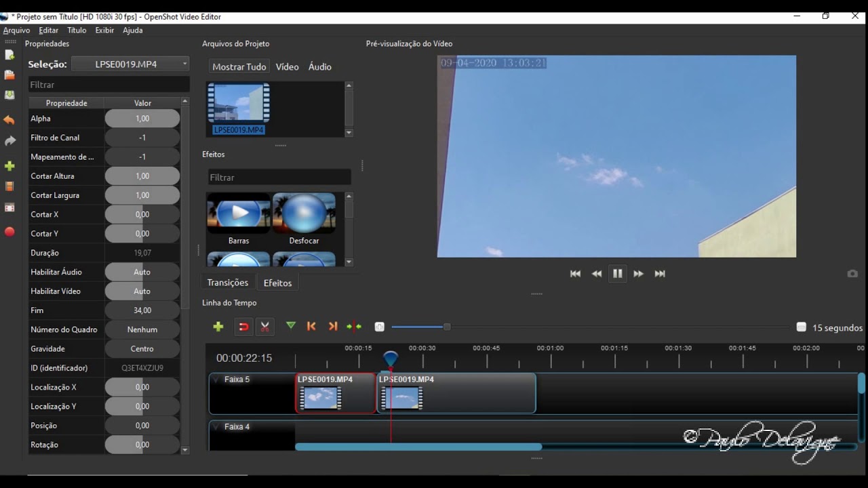Save current frame with the camera icon

852,274
